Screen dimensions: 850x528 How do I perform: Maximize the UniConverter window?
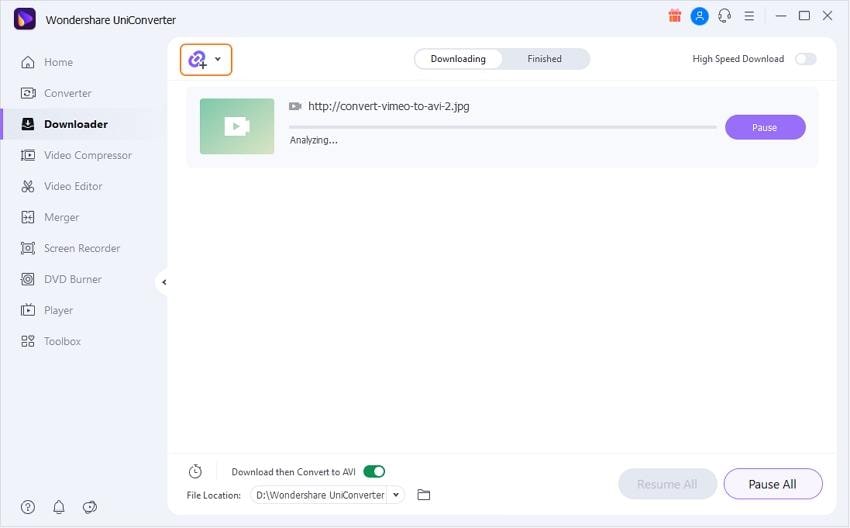coord(804,16)
